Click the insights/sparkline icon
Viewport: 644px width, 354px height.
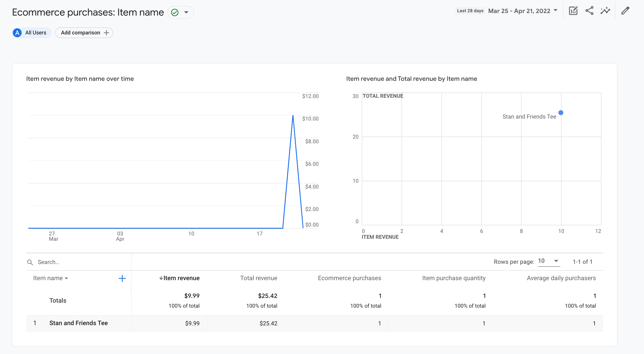click(x=606, y=11)
